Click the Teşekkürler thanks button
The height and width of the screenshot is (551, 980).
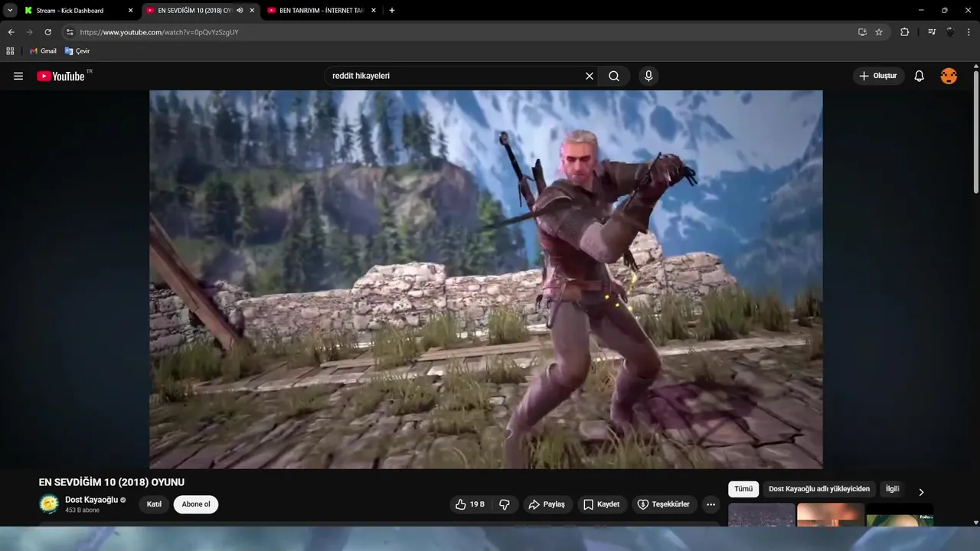(x=664, y=504)
